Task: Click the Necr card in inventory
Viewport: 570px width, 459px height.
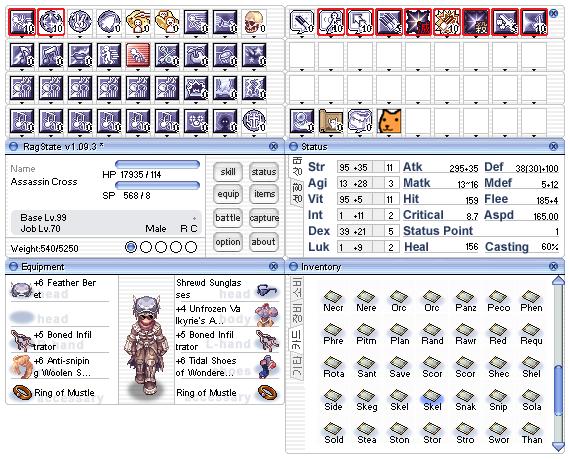Action: click(x=333, y=301)
